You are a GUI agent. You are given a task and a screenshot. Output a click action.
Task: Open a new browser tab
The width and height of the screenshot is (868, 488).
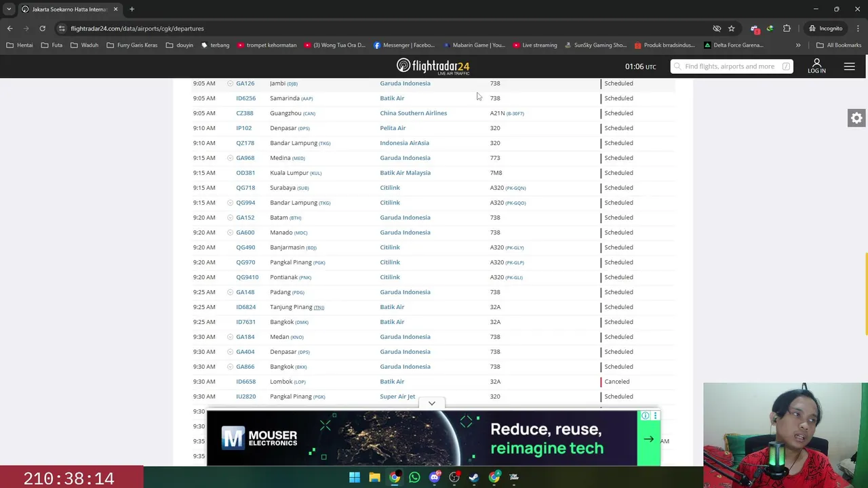pyautogui.click(x=132, y=9)
